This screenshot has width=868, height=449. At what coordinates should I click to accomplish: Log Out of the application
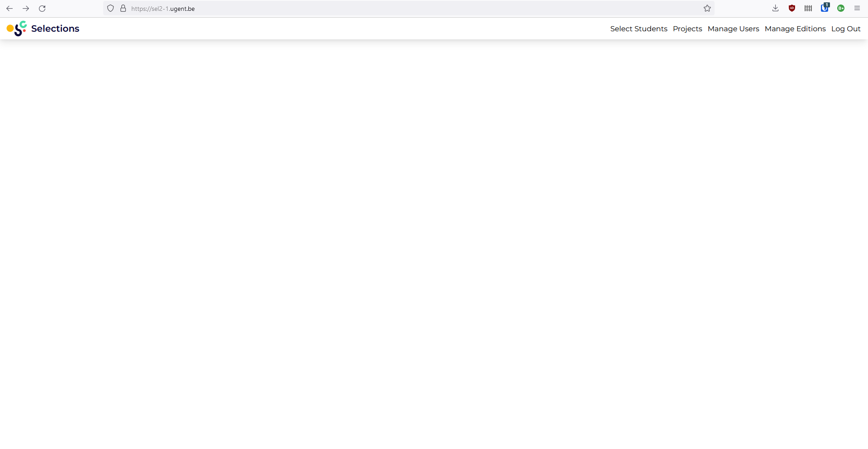(x=846, y=29)
